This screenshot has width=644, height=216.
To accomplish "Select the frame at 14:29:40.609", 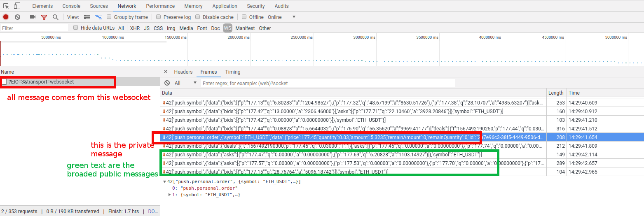I will click(x=402, y=102).
